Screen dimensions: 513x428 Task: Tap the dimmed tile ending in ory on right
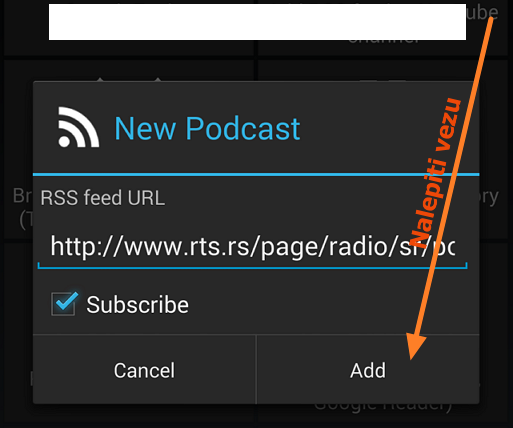click(494, 197)
